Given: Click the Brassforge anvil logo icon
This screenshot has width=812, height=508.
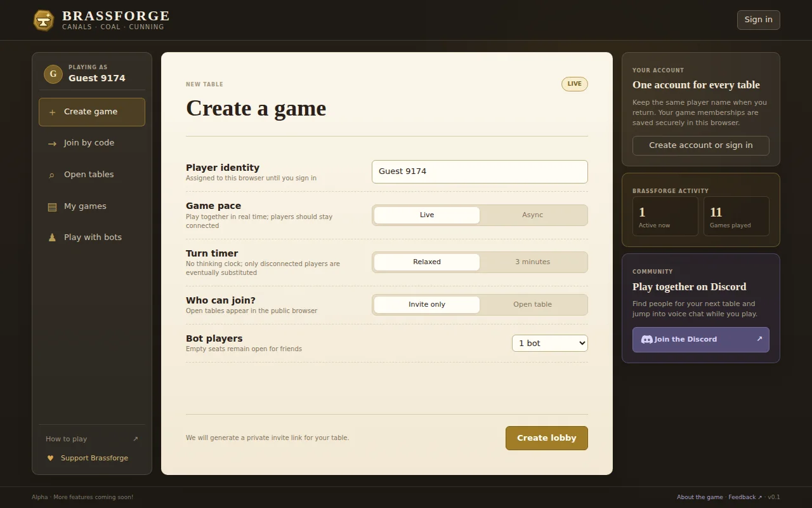Looking at the screenshot, I should pos(43,20).
